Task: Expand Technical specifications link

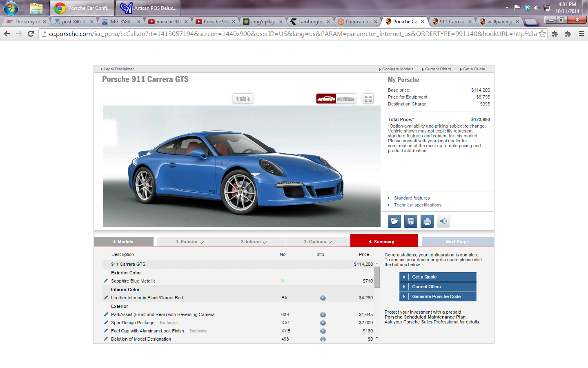Action: (x=417, y=205)
